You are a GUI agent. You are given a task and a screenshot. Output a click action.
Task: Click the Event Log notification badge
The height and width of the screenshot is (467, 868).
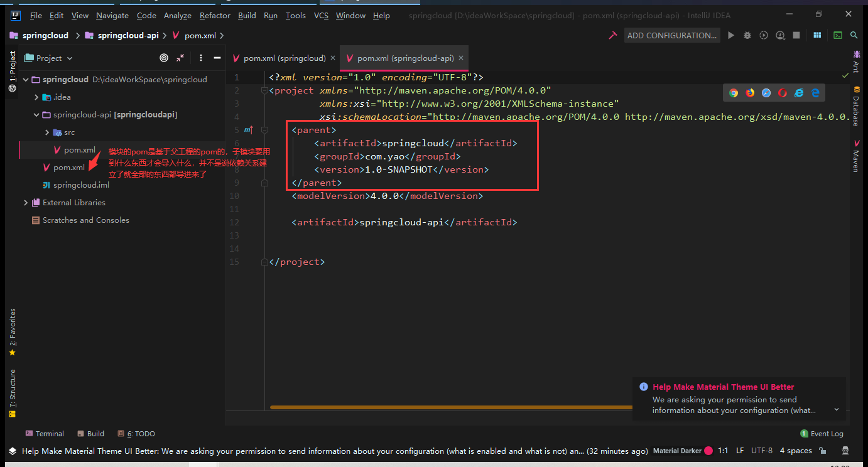(804, 434)
